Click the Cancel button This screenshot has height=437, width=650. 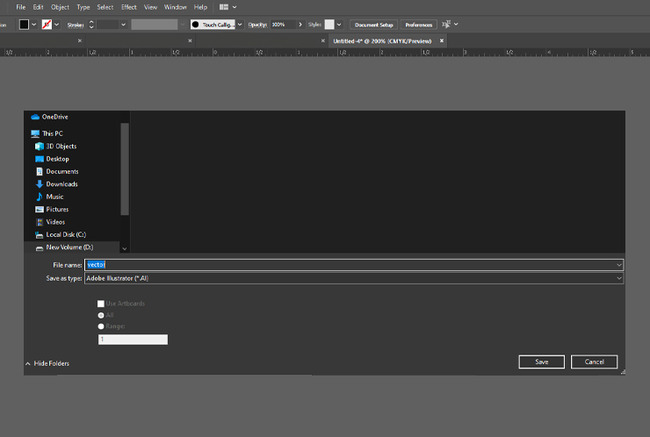pyautogui.click(x=594, y=362)
